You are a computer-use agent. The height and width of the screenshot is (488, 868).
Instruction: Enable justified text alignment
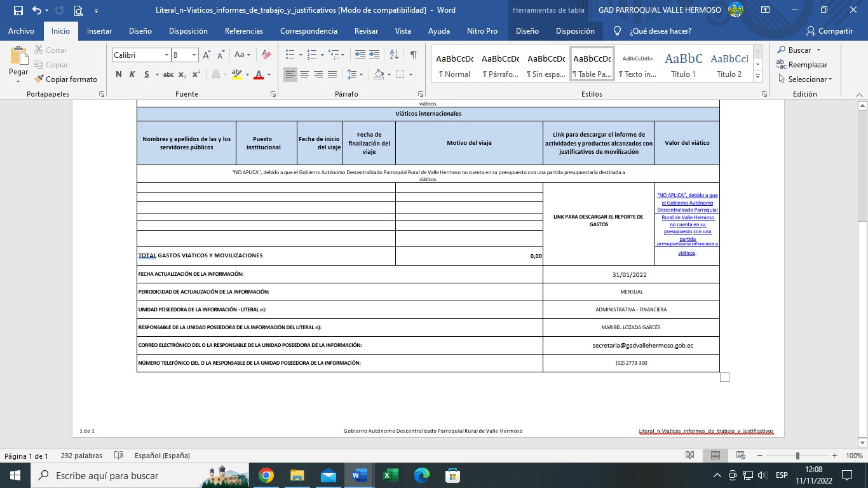(332, 75)
